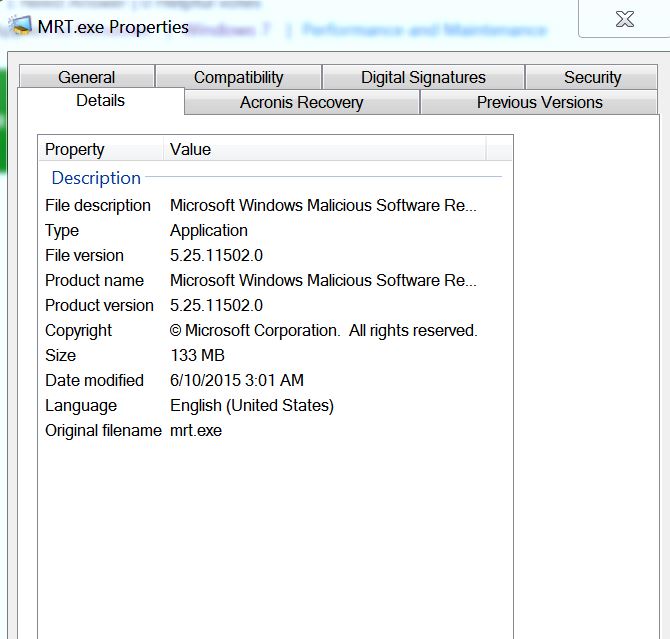This screenshot has width=670, height=639.
Task: Select the Size property label
Action: click(61, 356)
